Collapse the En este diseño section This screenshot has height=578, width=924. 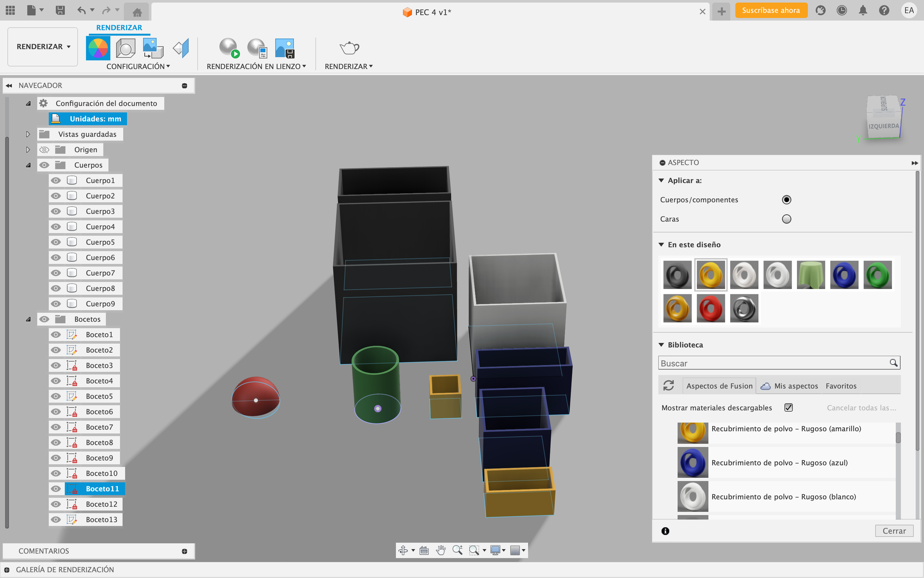pos(661,245)
